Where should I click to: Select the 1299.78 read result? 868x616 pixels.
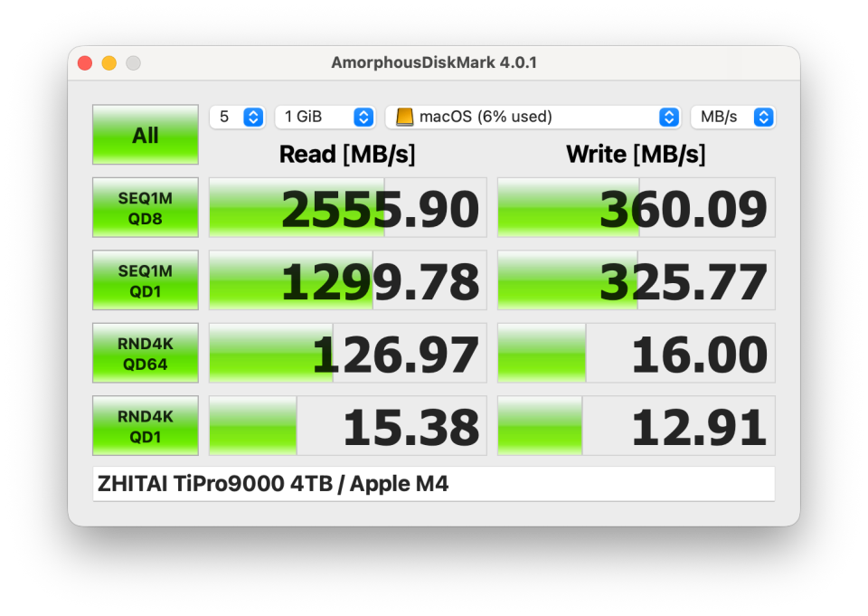click(x=347, y=280)
